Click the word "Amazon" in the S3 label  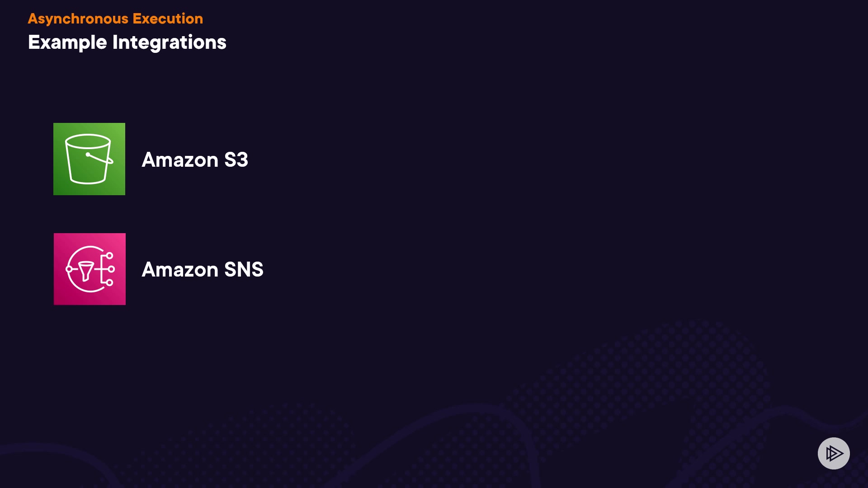180,160
